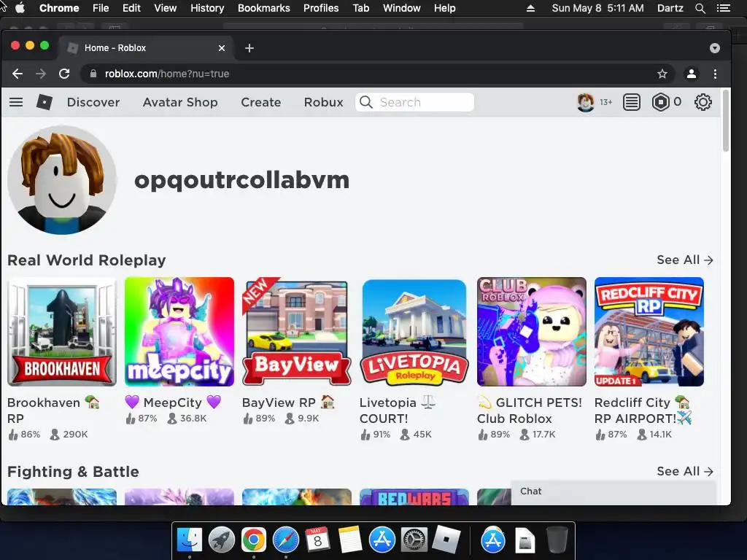
Task: Open the Chrome File menu
Action: pyautogui.click(x=101, y=8)
